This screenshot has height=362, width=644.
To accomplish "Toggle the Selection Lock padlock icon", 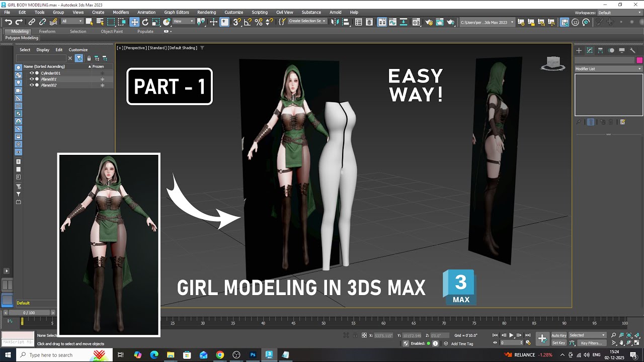I will 356,335.
